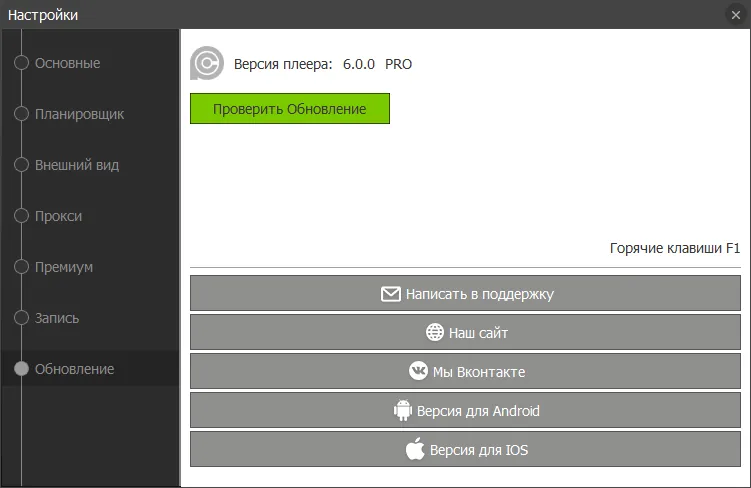Click the globe icon beside Наш сайт
Viewport: 751px width, 488px height.
pyautogui.click(x=435, y=332)
